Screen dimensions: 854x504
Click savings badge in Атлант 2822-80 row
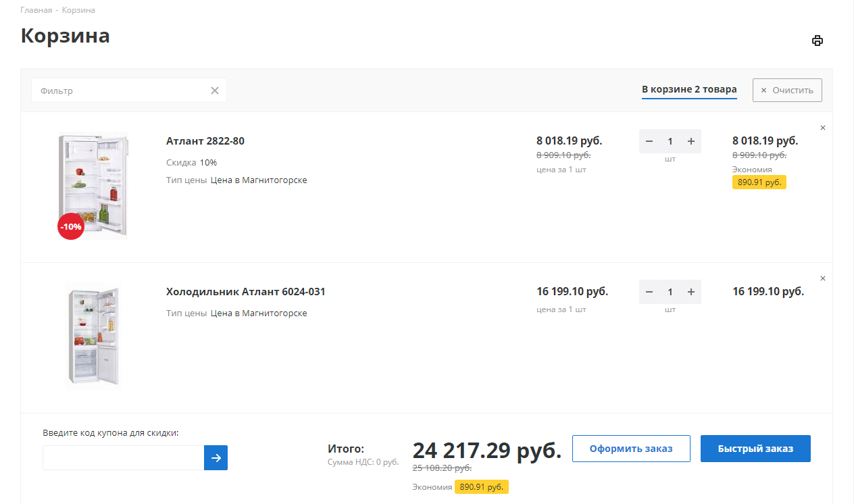[759, 182]
